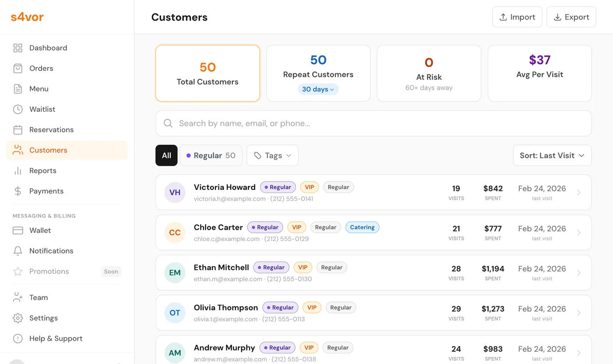Viewport: 613px width, 364px height.
Task: Switch to the All customers filter
Action: click(x=166, y=155)
